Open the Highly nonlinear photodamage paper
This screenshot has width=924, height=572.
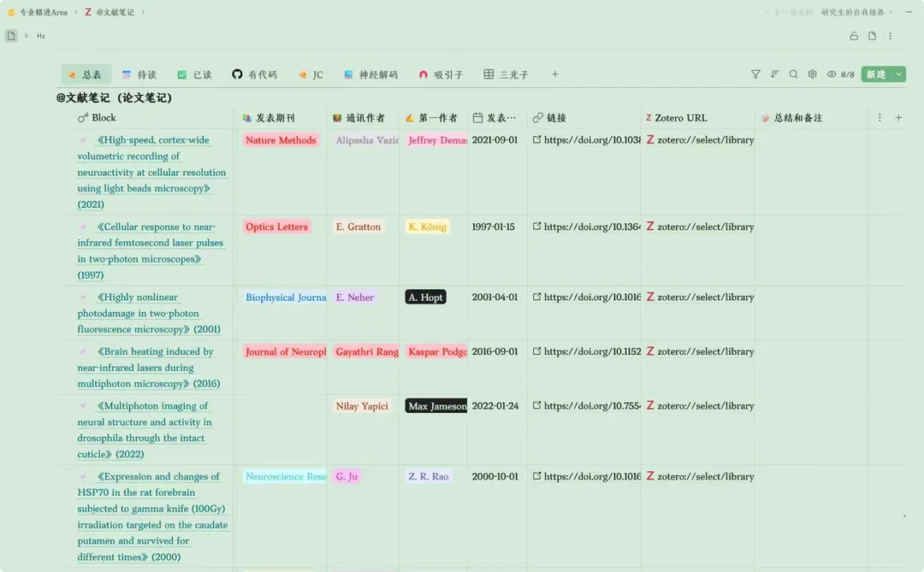pyautogui.click(x=149, y=313)
